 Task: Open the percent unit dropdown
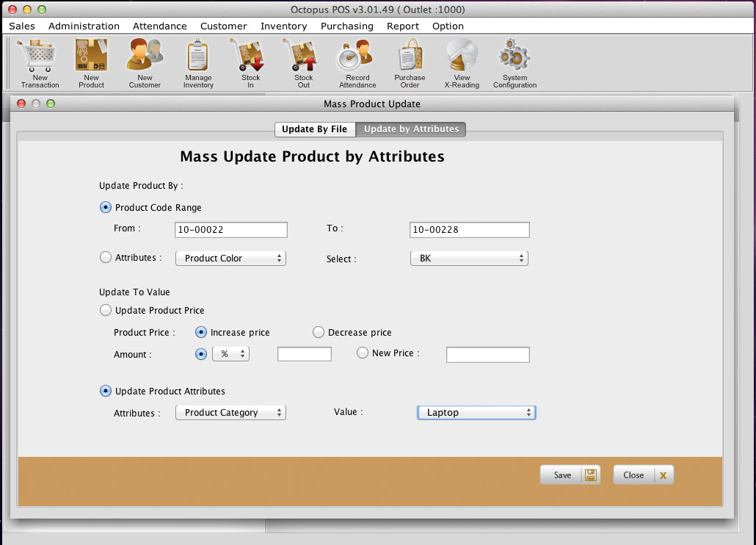point(230,353)
